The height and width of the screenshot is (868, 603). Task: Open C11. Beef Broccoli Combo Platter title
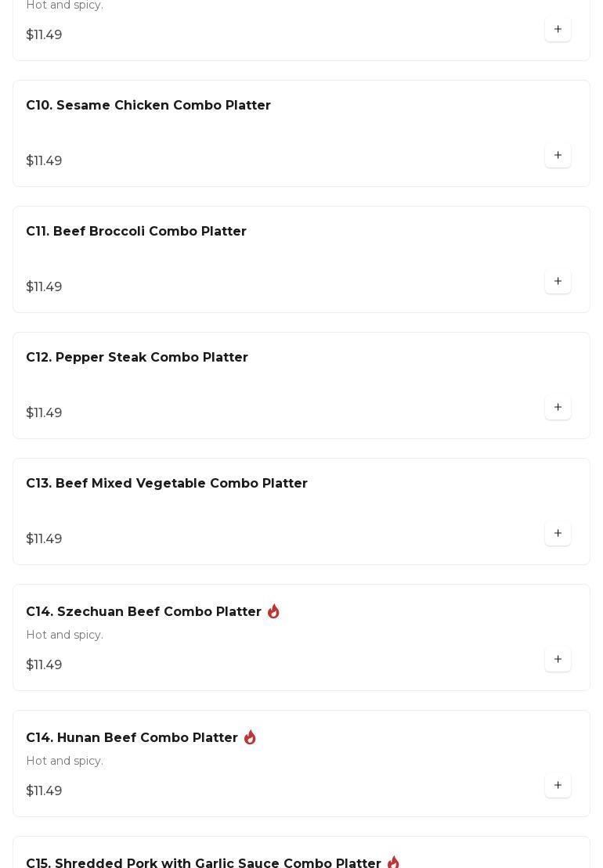(136, 232)
